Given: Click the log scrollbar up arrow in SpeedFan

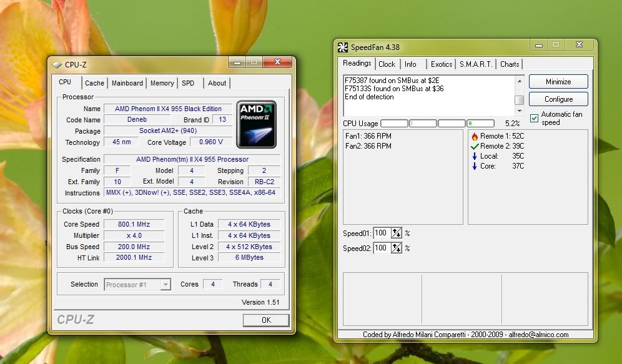Looking at the screenshot, I should [519, 81].
